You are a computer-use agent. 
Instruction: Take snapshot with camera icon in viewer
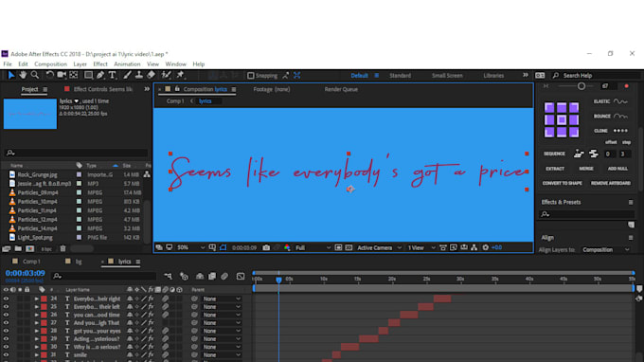click(x=266, y=247)
